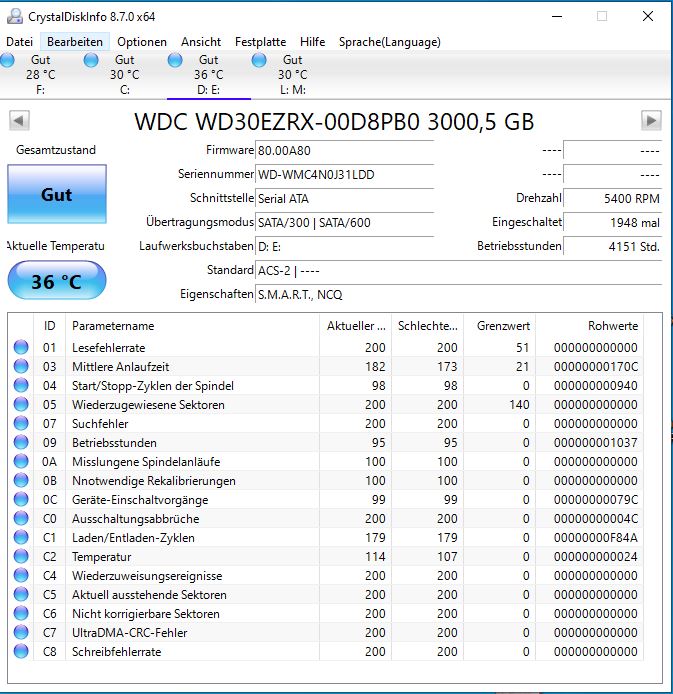Click status orb for Mittlere Anlaufzeit row
Image resolution: width=673 pixels, height=694 pixels.
[x=21, y=366]
